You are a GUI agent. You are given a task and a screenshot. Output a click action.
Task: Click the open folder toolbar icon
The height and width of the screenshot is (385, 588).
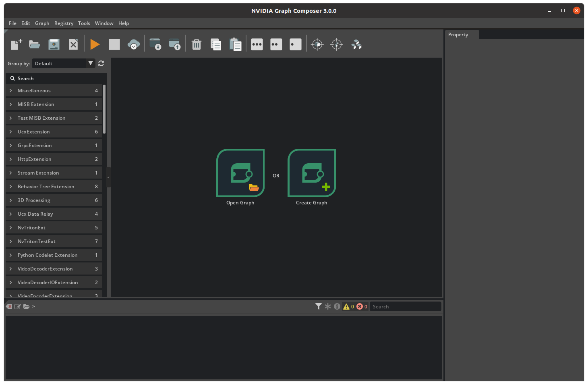pyautogui.click(x=35, y=44)
